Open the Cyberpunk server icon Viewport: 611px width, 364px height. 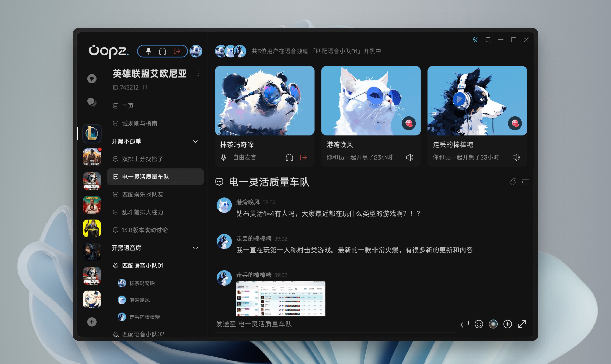pyautogui.click(x=92, y=228)
